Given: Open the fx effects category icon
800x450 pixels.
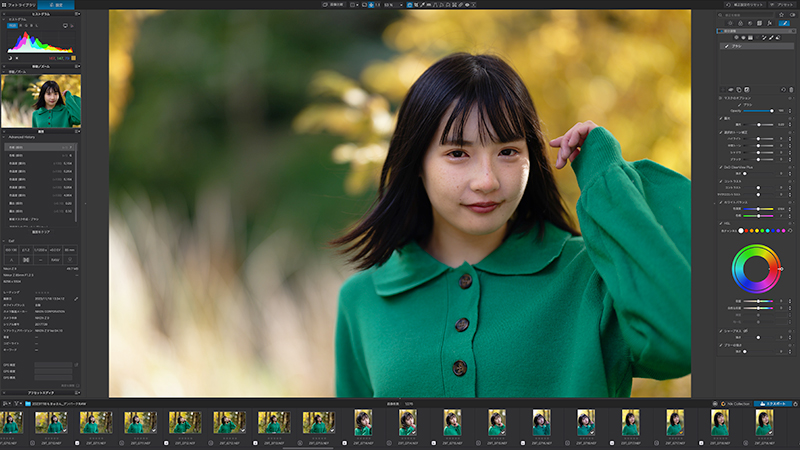Looking at the screenshot, I should (x=769, y=23).
